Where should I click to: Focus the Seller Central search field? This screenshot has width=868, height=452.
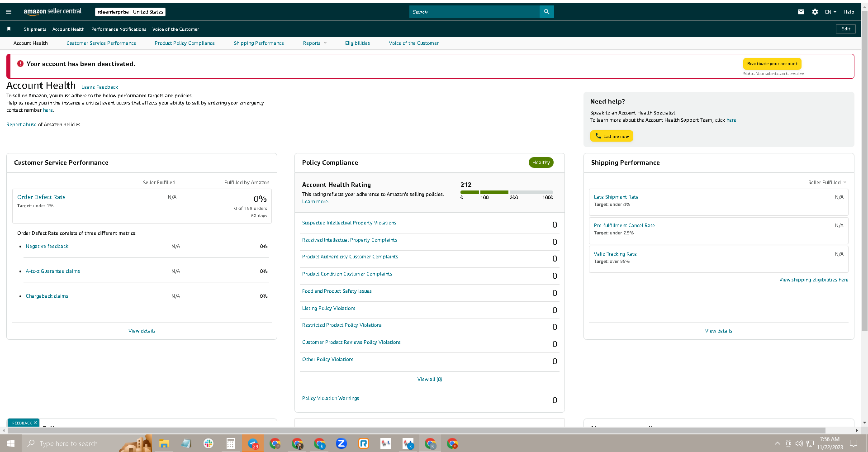click(x=474, y=12)
